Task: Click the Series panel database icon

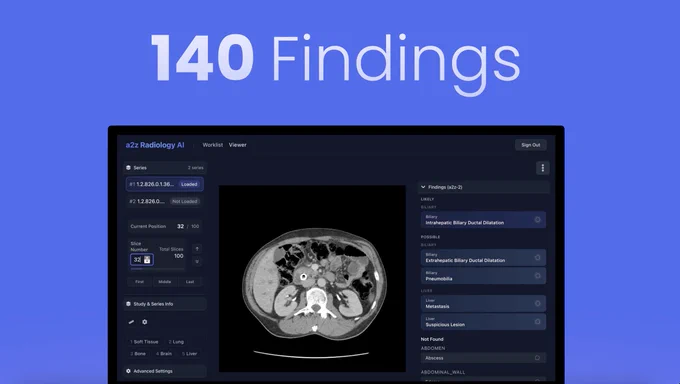Action: (128, 167)
